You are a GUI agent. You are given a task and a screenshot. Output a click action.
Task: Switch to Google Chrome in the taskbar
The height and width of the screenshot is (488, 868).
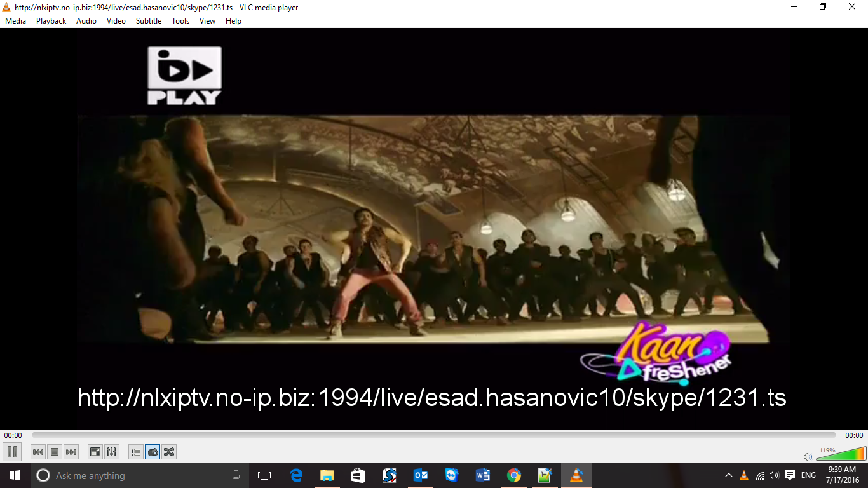tap(514, 475)
